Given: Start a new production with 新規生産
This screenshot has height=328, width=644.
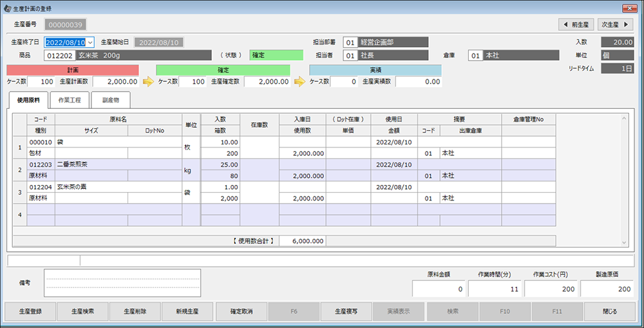Looking at the screenshot, I should tap(187, 311).
